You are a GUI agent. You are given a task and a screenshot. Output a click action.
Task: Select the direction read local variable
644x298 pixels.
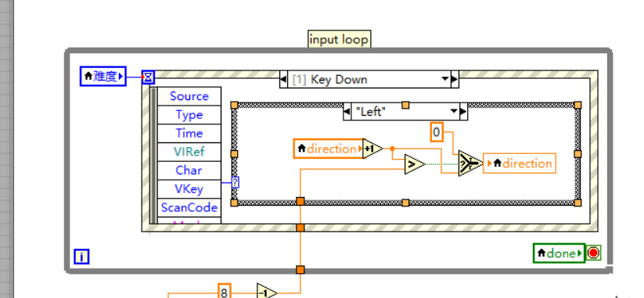[329, 149]
